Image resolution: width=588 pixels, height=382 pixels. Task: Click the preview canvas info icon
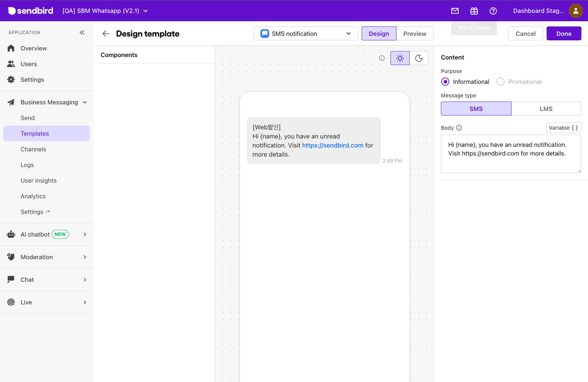click(x=382, y=58)
